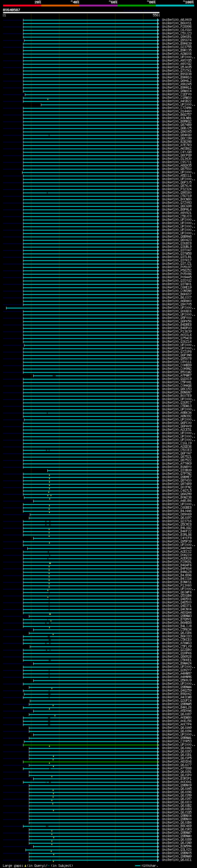The image size is (197, 868).
Task: Click the UniRef100_Q9BME7 label
Action: (x=177, y=477)
